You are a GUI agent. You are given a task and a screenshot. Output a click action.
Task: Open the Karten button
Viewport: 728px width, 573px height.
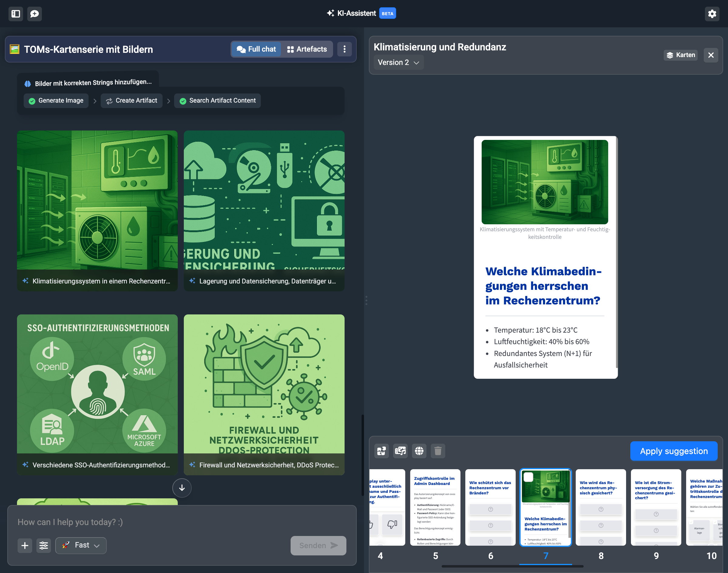[x=680, y=55]
